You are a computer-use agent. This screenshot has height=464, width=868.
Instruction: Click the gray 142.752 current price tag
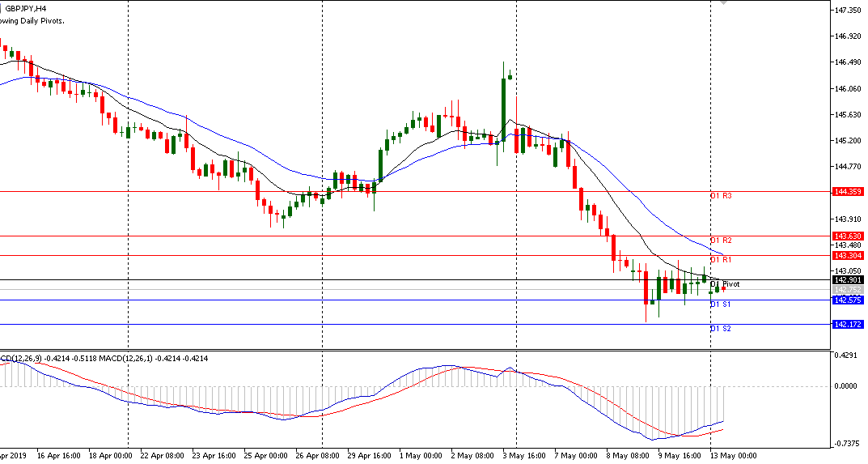[x=848, y=290]
